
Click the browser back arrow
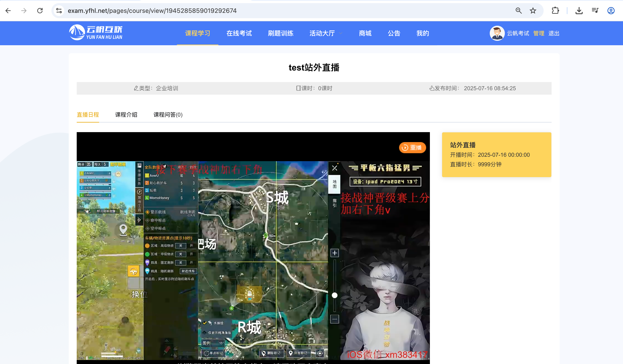(8, 11)
